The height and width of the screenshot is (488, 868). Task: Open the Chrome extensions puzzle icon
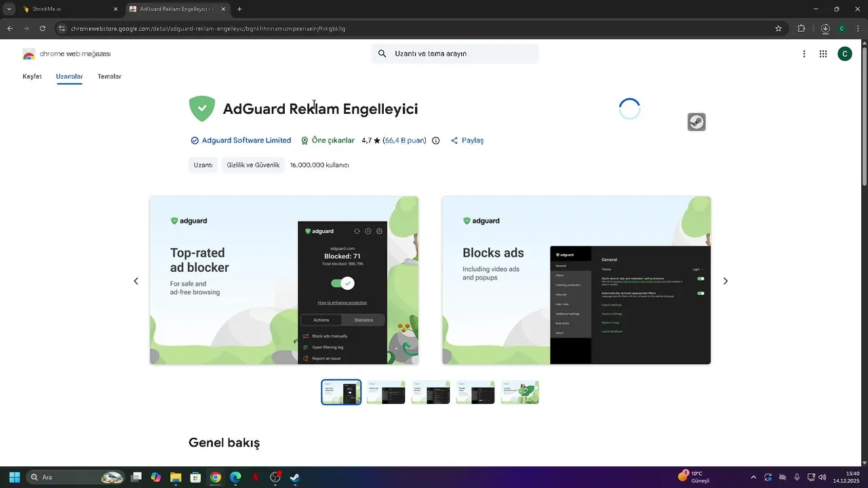coord(802,28)
